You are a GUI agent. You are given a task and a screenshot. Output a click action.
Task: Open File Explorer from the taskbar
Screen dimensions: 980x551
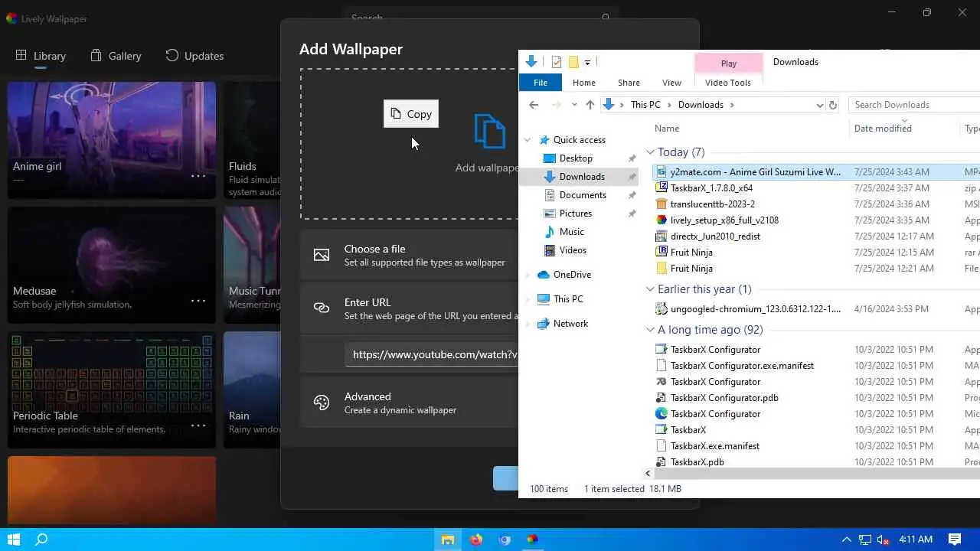(x=448, y=540)
